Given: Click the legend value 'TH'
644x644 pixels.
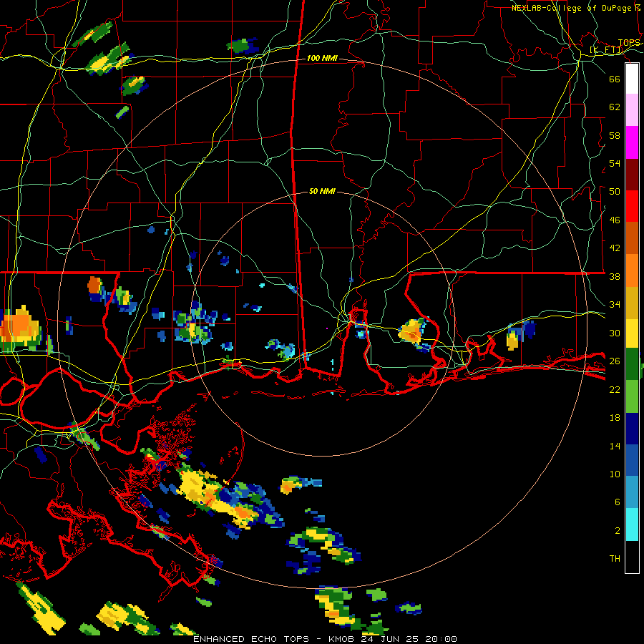Looking at the screenshot, I should pyautogui.click(x=615, y=559).
